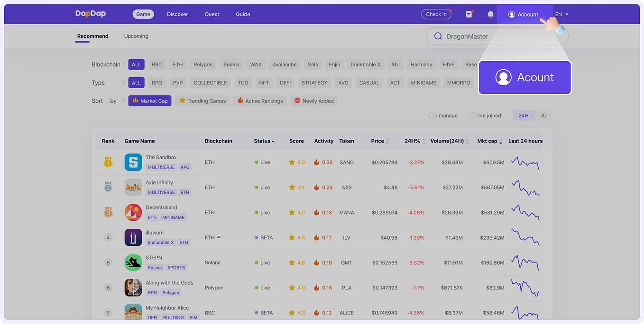This screenshot has height=324, width=644.
Task: Sort by the Mkt cap column arrows
Action: click(x=501, y=141)
